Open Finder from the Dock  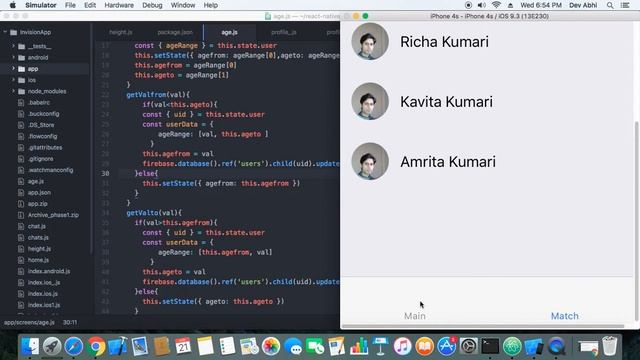pyautogui.click(x=30, y=346)
